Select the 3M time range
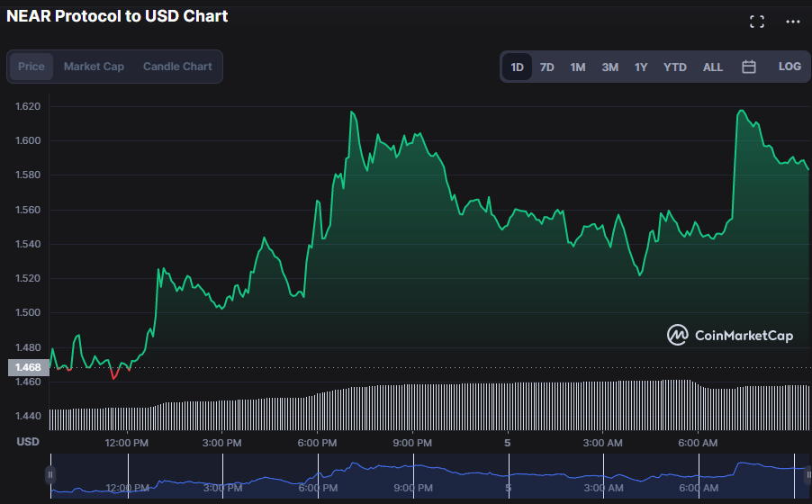The width and height of the screenshot is (812, 504). (609, 67)
